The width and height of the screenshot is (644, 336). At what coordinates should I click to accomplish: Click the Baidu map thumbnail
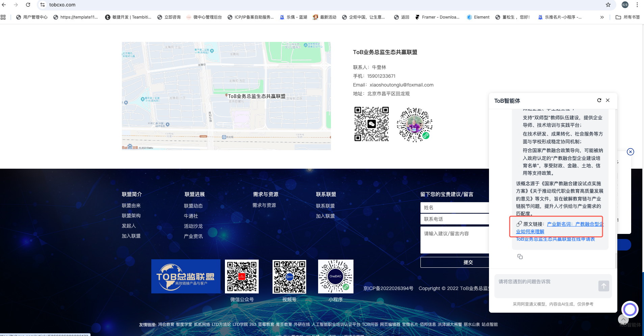[x=226, y=96]
